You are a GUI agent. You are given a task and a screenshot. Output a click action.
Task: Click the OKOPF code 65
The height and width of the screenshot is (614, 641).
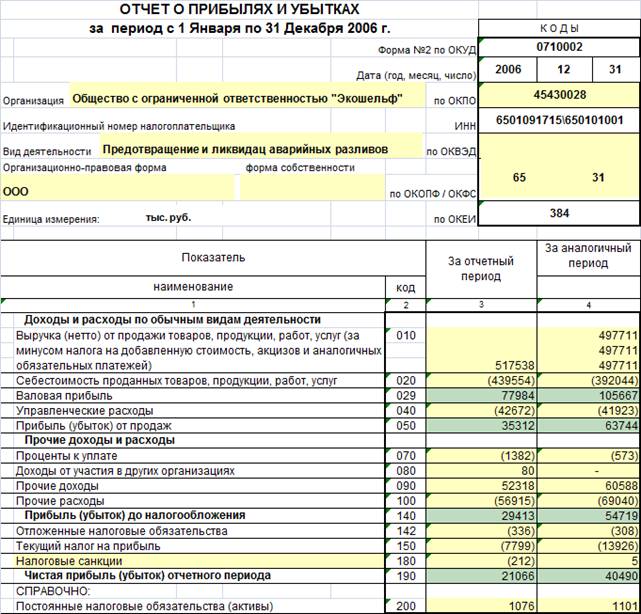[519, 177]
